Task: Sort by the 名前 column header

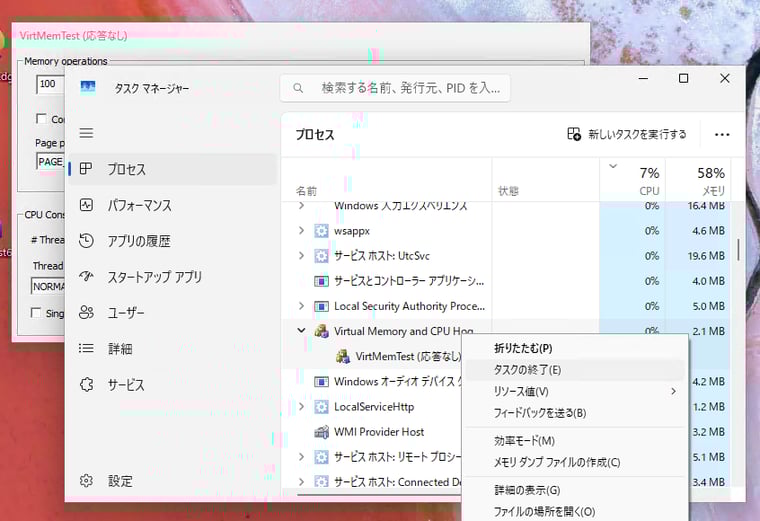Action: pos(386,179)
